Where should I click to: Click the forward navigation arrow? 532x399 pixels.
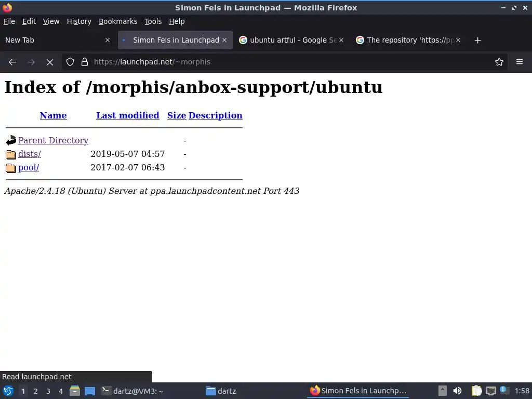tap(31, 62)
